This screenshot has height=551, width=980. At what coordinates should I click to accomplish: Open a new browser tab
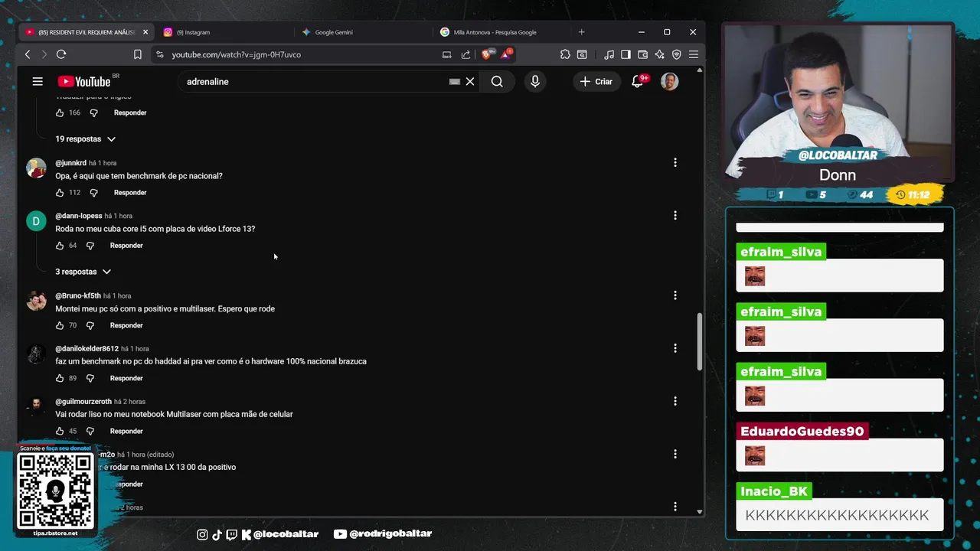pyautogui.click(x=581, y=32)
